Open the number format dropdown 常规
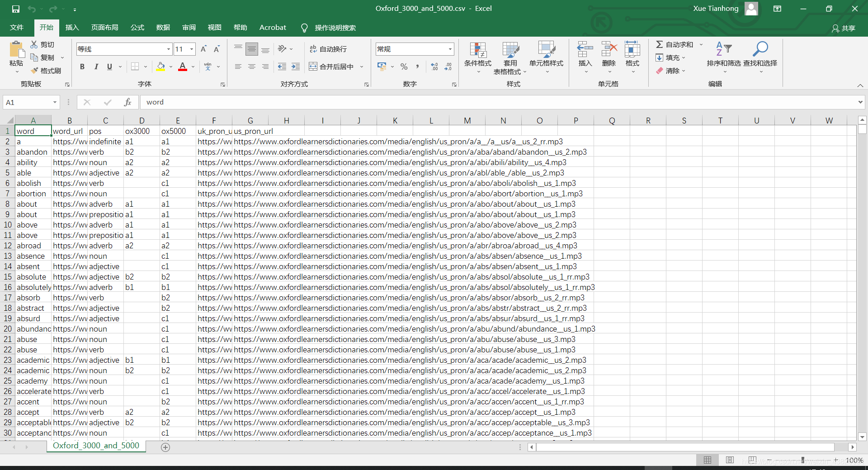 pos(450,49)
